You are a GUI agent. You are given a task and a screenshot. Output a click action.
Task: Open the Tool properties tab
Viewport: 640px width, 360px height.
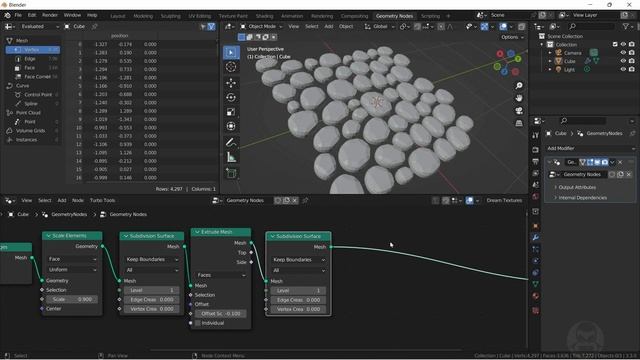click(536, 135)
